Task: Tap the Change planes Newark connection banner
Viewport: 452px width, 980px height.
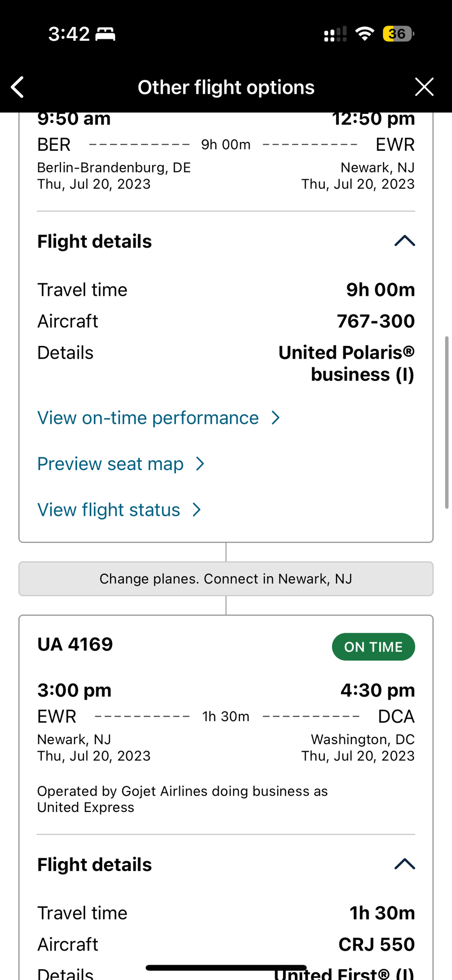Action: [226, 579]
